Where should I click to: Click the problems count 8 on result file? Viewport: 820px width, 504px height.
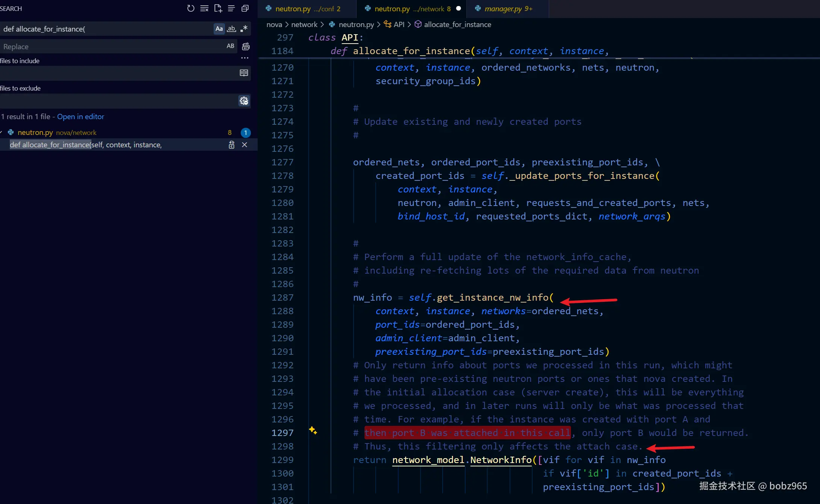pos(230,132)
